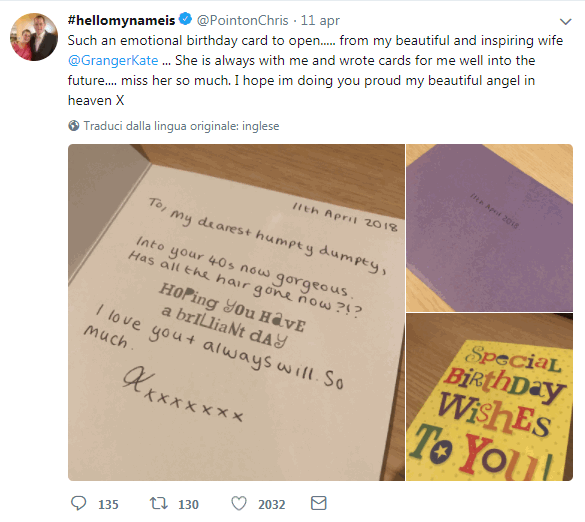Screen dimensions: 585x522
Task: Click the 11 apr timestamp link
Action: point(320,21)
